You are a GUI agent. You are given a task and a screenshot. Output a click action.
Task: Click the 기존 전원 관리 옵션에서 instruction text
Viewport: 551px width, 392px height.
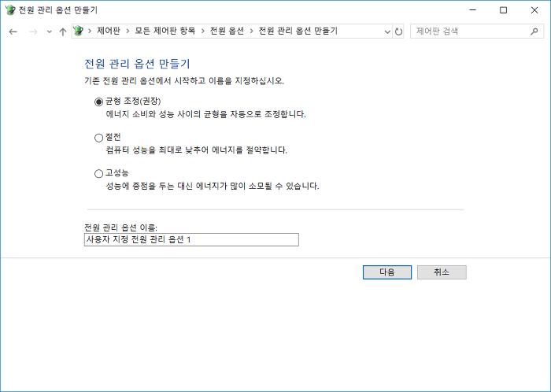pos(184,81)
